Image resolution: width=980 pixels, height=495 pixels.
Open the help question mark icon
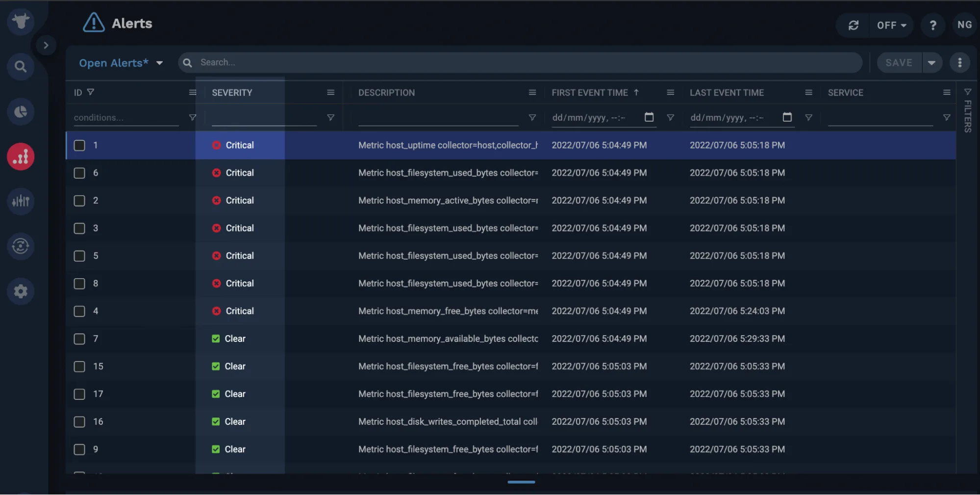933,25
